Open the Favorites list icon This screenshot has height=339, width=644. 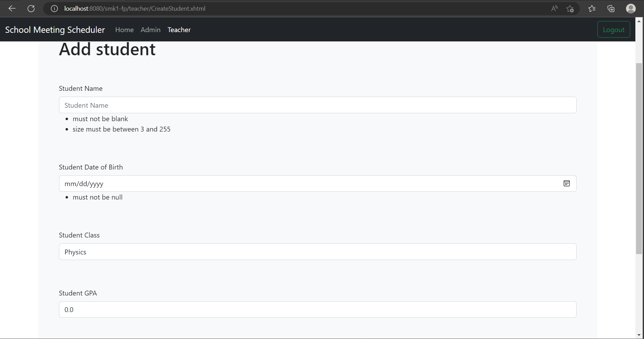click(592, 9)
